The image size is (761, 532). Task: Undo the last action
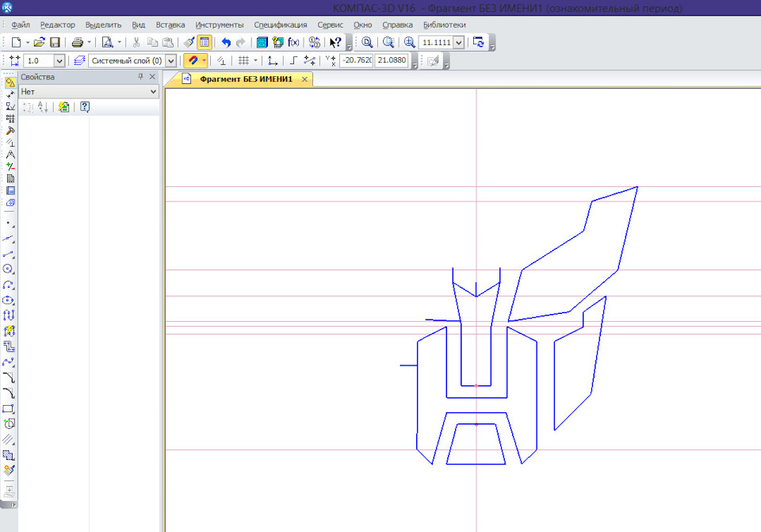pos(226,43)
